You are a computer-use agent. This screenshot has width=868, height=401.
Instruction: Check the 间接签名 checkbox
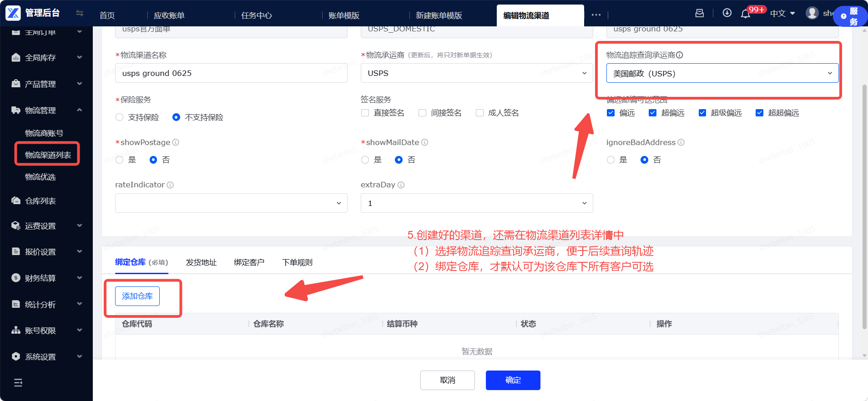click(x=422, y=113)
